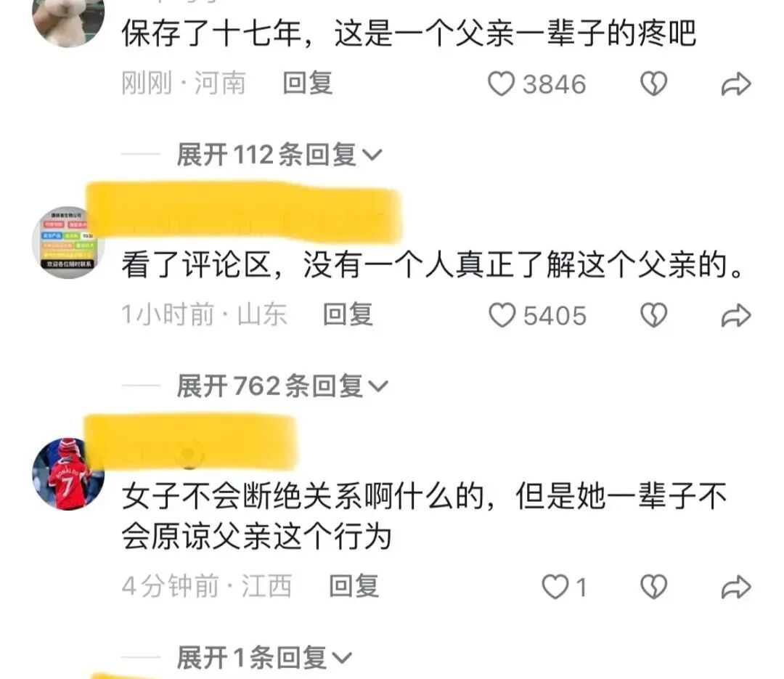Expand 展开762条回复 replies
This screenshot has height=679, width=784.
[x=282, y=386]
